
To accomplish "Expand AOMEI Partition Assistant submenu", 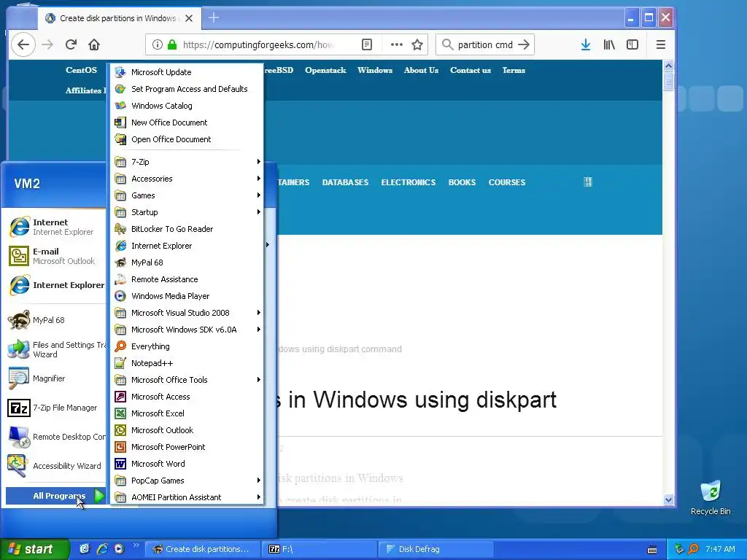I will coord(187,497).
